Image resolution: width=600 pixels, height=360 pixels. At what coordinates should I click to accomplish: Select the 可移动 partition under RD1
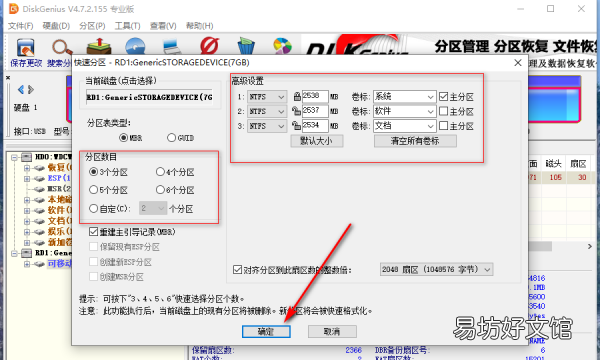click(x=59, y=264)
